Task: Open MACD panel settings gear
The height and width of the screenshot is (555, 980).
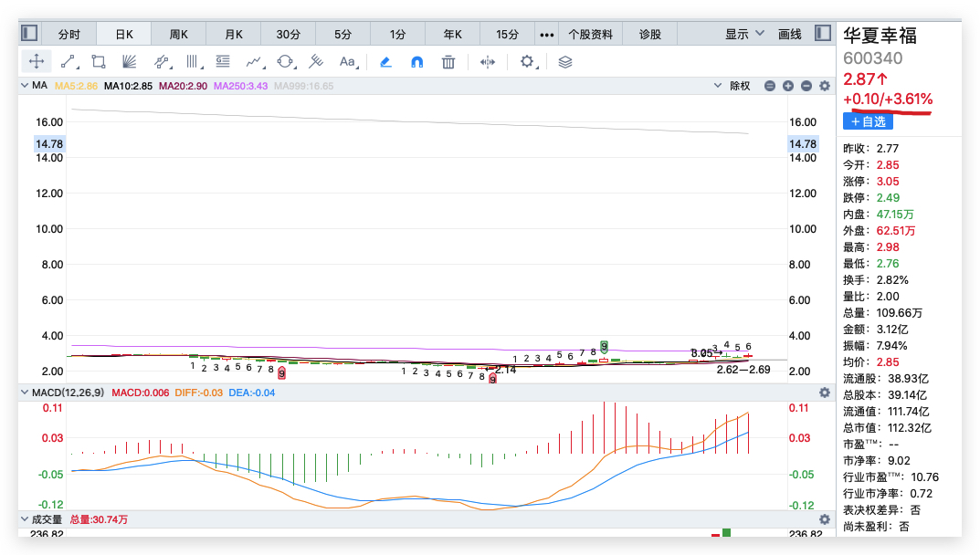Action: tap(825, 393)
